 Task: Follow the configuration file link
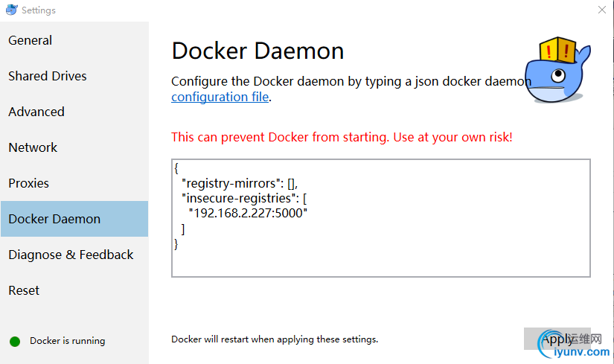tap(220, 97)
